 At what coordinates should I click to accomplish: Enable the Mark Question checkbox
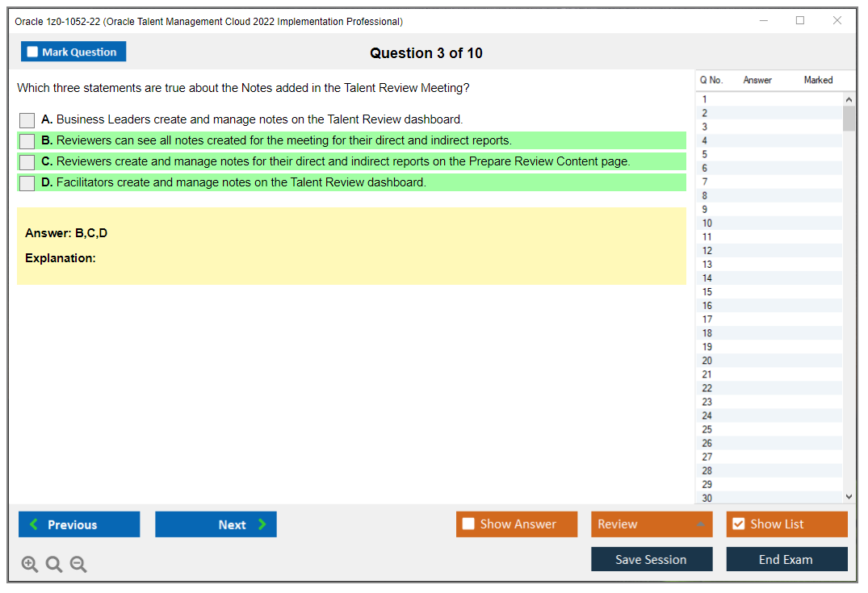click(32, 51)
